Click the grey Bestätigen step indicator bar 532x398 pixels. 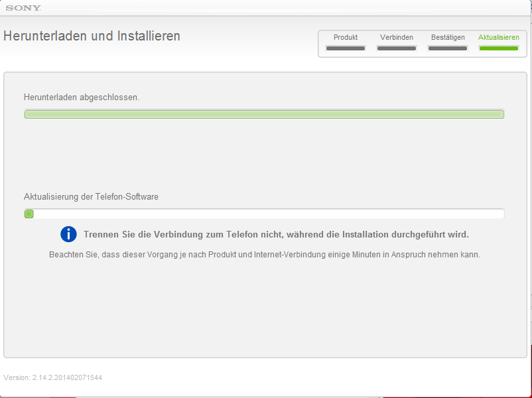point(448,48)
